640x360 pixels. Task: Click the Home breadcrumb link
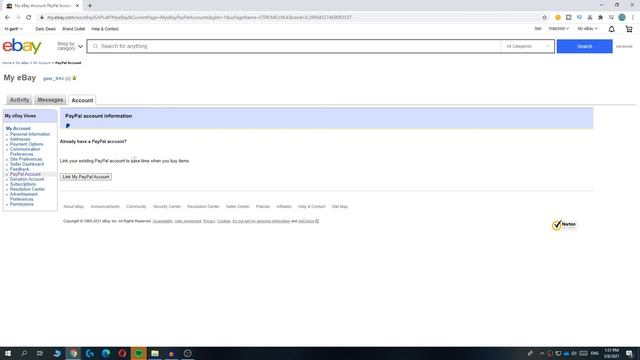click(7, 63)
